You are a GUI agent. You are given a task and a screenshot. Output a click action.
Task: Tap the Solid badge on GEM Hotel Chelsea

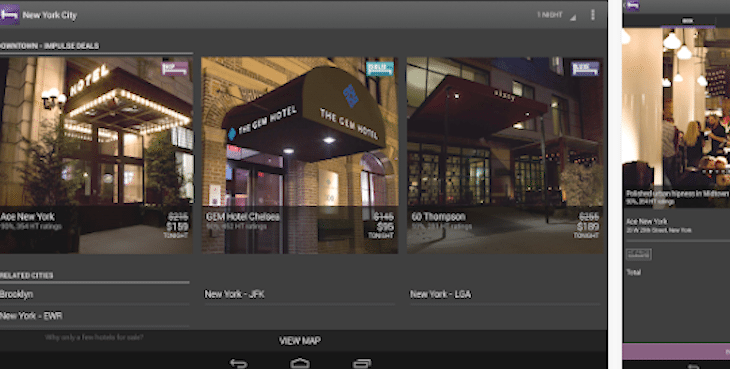coord(379,69)
